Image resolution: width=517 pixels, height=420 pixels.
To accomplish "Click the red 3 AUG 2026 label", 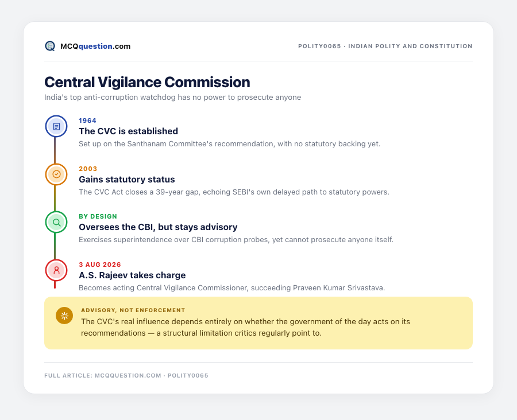I will 100,265.
